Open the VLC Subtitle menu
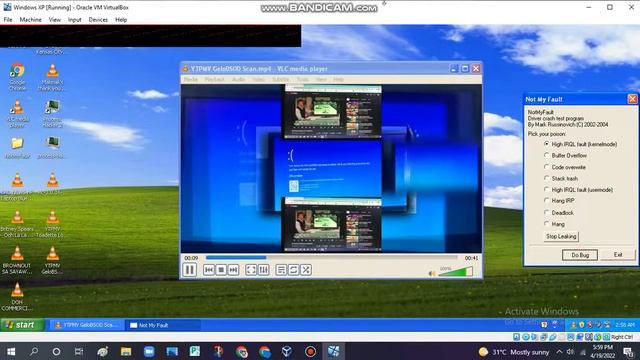The image size is (640, 360). 280,79
